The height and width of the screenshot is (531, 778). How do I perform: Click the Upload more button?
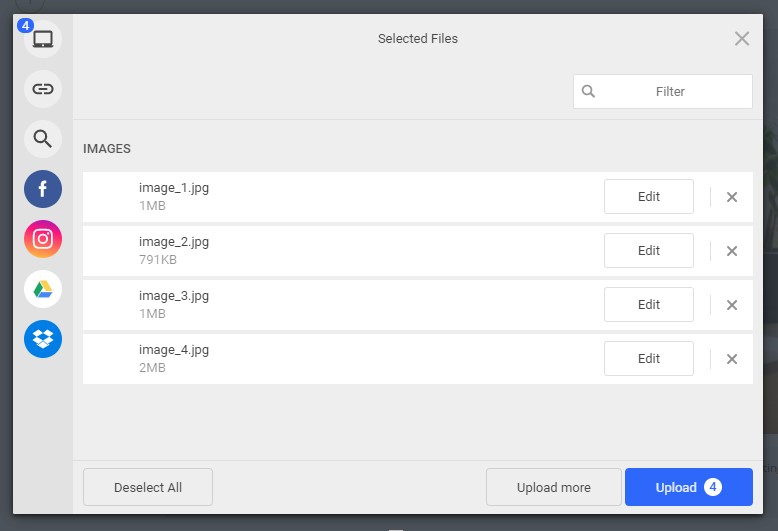[x=553, y=487]
